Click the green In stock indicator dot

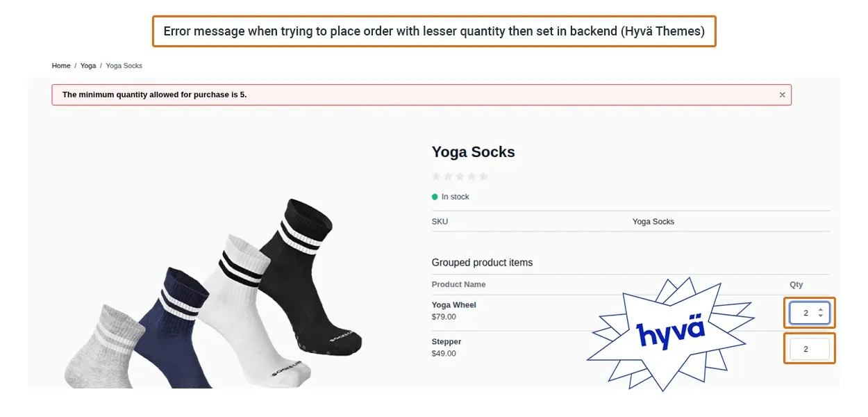pos(435,197)
